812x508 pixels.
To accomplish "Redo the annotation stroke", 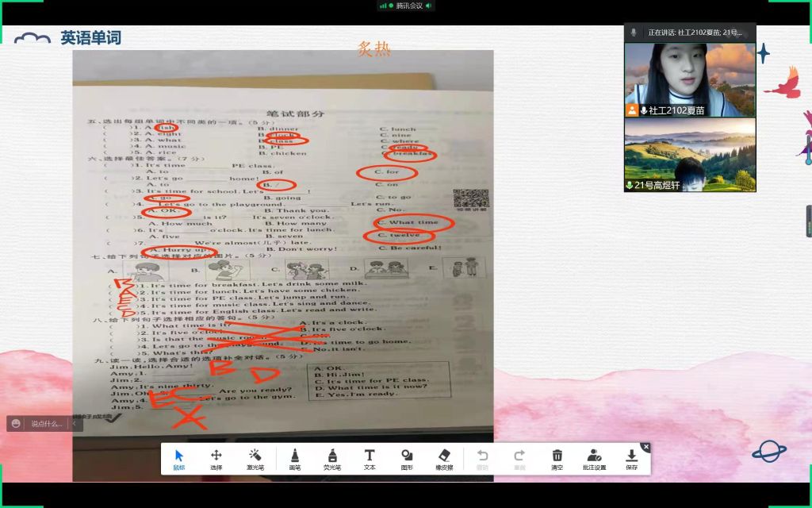I will [x=519, y=459].
